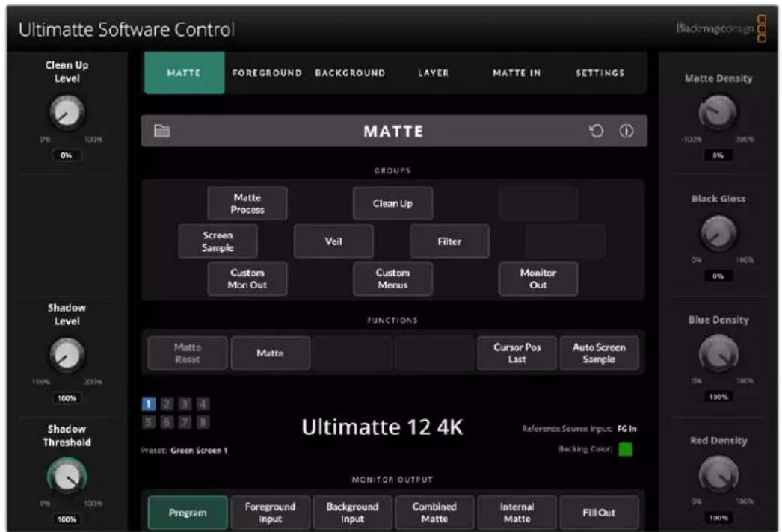Set monitor output to Fill Out
The image size is (782, 532).
pos(599,513)
